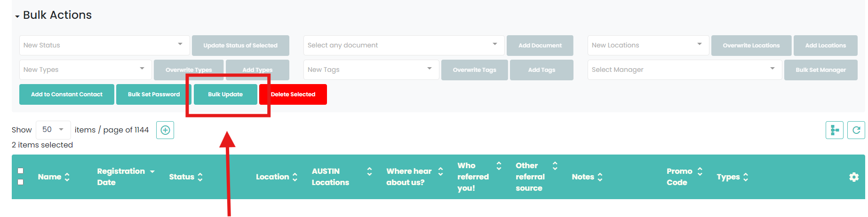The image size is (868, 217).
Task: Open the tree hierarchy view icon
Action: coord(834,130)
